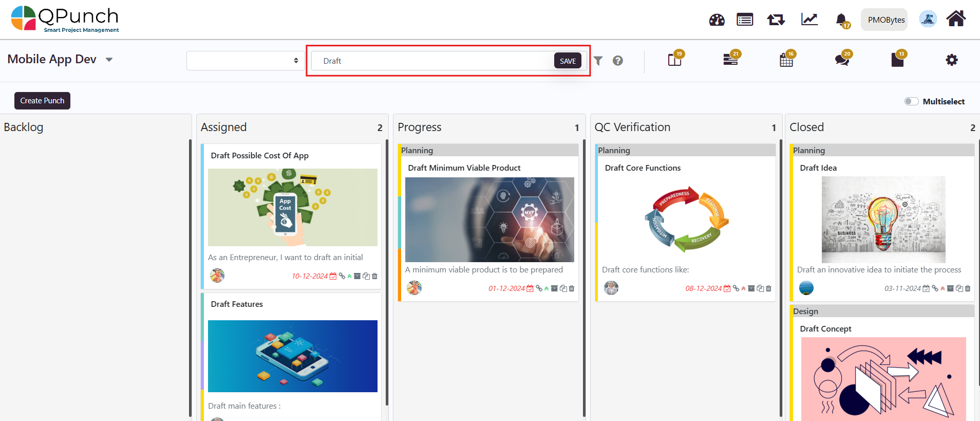Open the PMOBytes workspace menu
The height and width of the screenshot is (421, 980).
pos(886,20)
